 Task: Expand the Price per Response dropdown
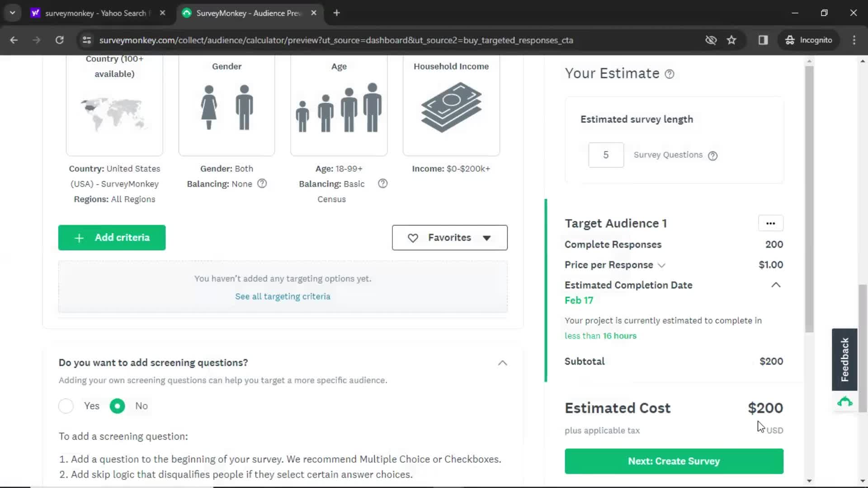(662, 264)
